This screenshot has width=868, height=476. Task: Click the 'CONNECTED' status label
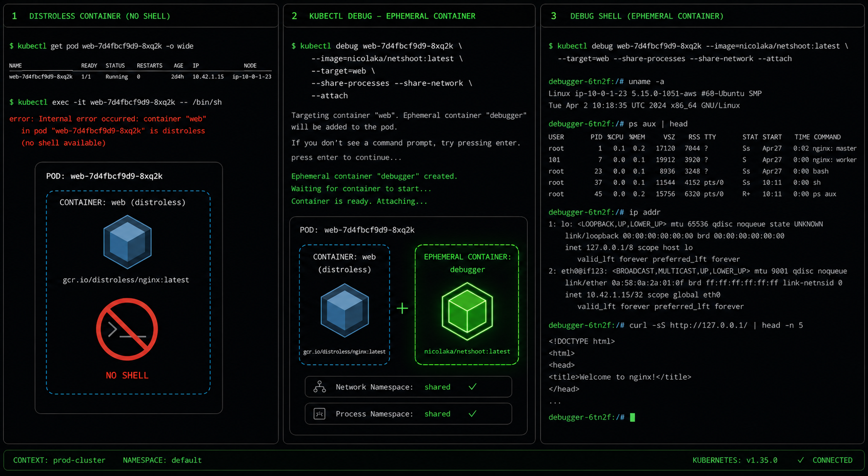[832, 460]
